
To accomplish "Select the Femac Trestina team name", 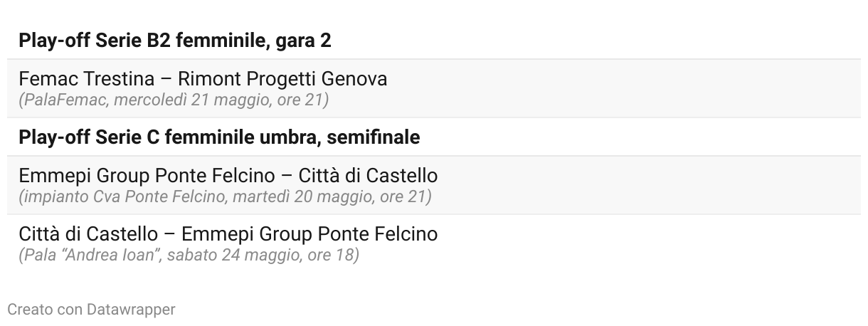I will [x=86, y=78].
